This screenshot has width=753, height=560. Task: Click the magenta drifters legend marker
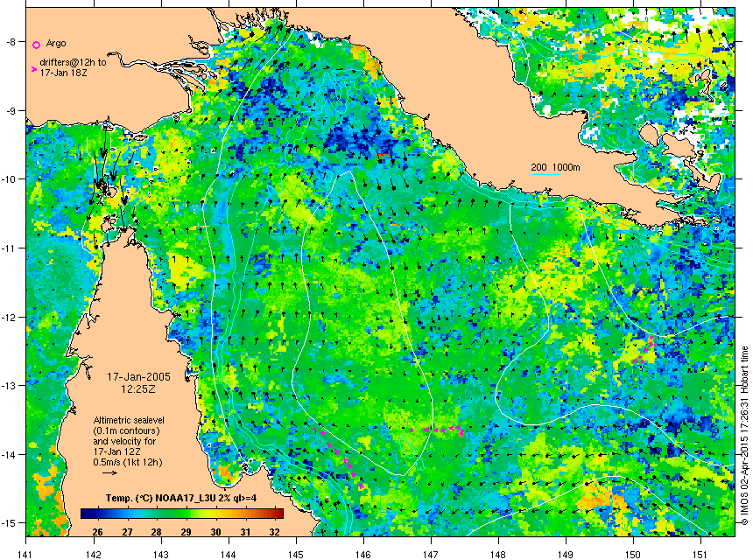click(33, 69)
